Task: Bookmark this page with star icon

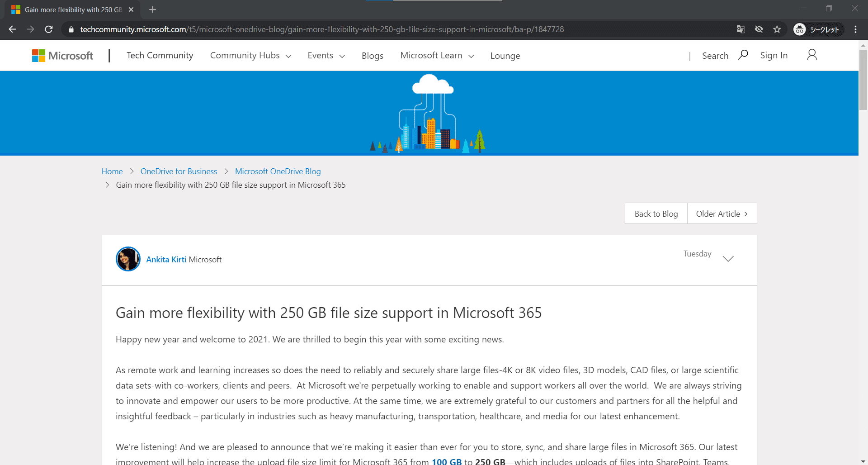Action: [777, 29]
